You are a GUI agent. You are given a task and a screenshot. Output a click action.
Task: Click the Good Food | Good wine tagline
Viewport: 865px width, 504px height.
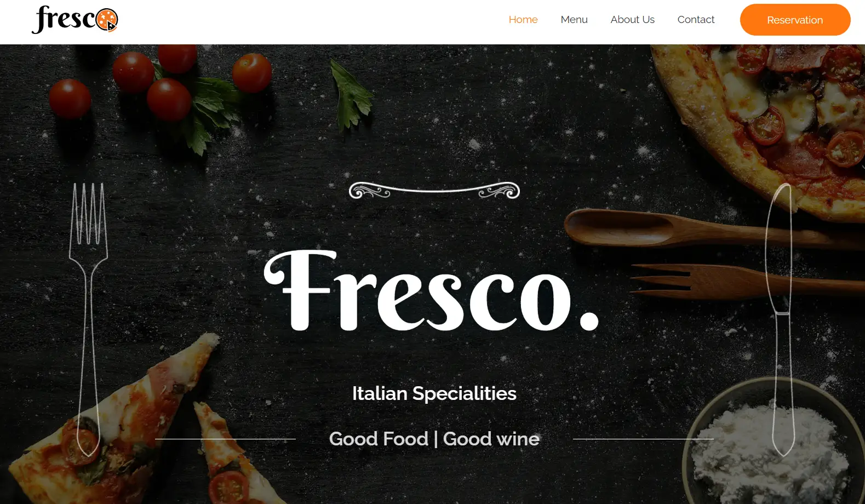(x=434, y=439)
